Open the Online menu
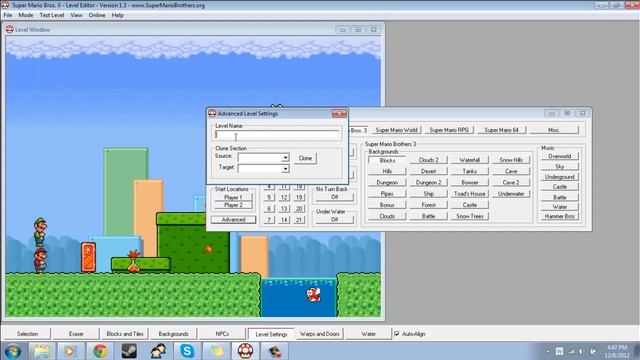This screenshot has height=360, width=640. 97,15
